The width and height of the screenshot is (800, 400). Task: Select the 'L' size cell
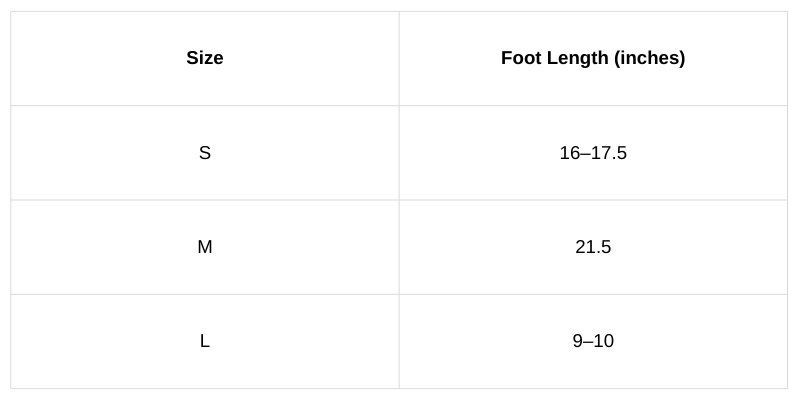pos(204,341)
